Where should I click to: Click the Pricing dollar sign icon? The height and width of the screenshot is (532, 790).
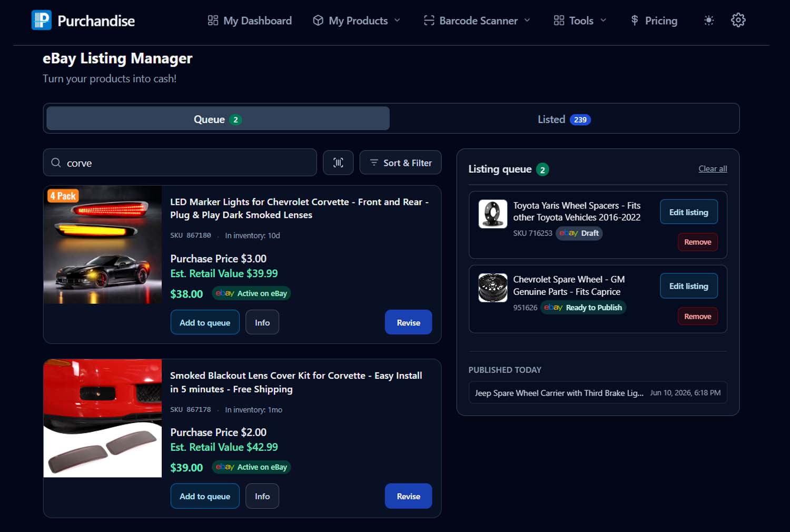(635, 21)
